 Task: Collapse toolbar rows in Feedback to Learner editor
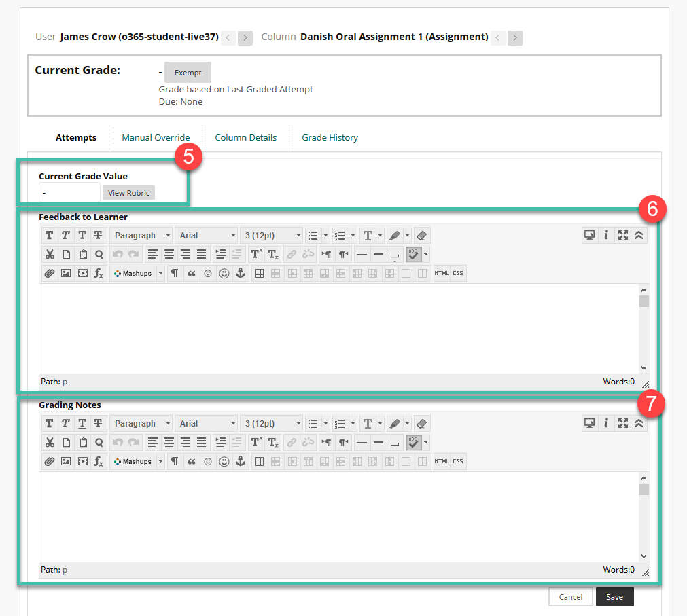click(x=639, y=236)
